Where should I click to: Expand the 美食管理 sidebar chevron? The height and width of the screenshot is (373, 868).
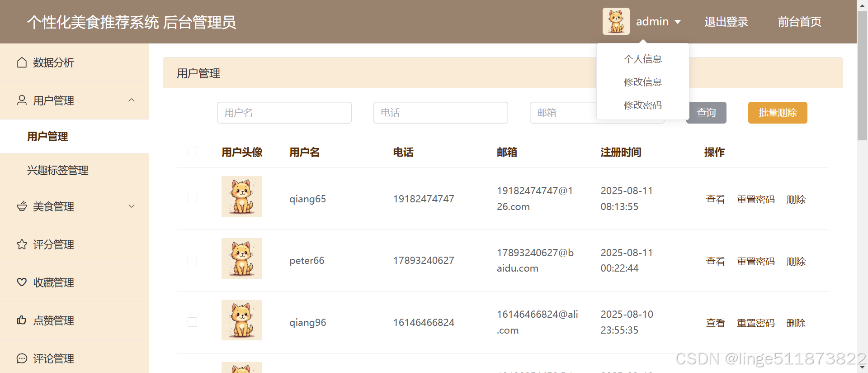click(x=132, y=206)
